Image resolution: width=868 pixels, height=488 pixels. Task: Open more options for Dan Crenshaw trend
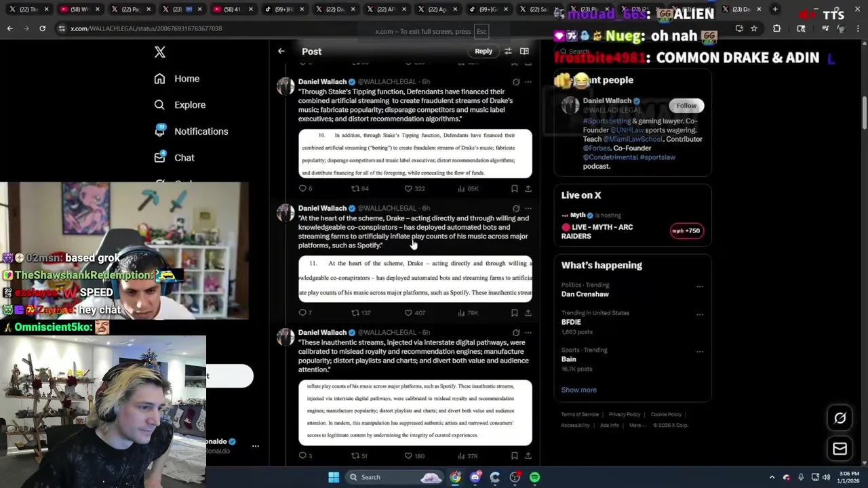[x=700, y=287]
